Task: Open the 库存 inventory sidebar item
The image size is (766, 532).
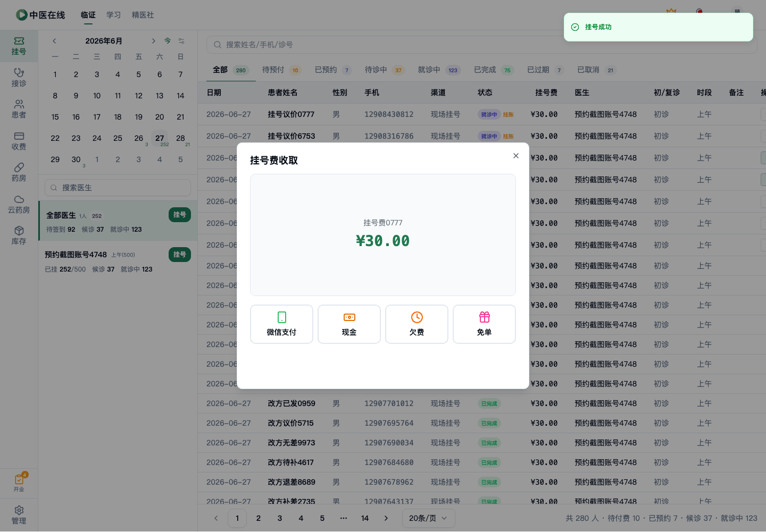Action: coord(19,236)
